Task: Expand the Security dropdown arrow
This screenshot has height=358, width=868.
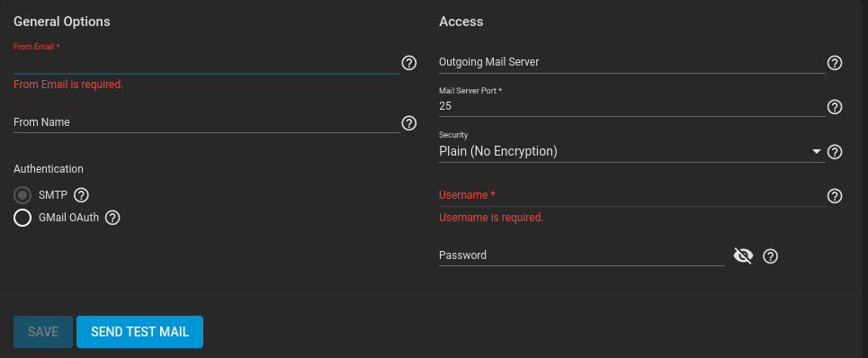Action: [x=816, y=152]
